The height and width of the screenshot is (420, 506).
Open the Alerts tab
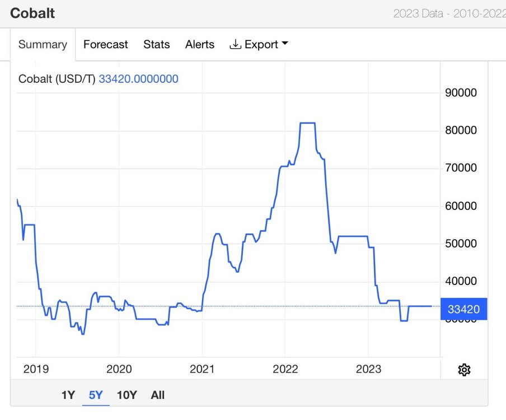(x=200, y=44)
